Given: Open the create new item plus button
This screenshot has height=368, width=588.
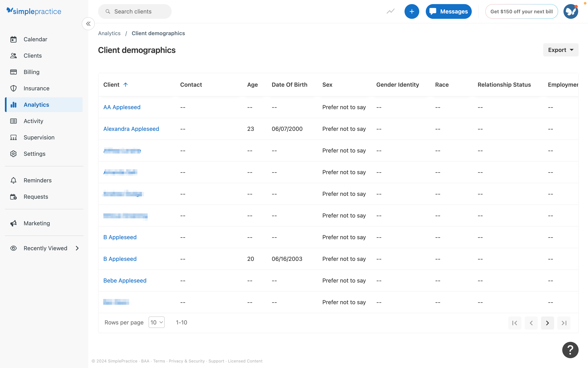Looking at the screenshot, I should 411,11.
